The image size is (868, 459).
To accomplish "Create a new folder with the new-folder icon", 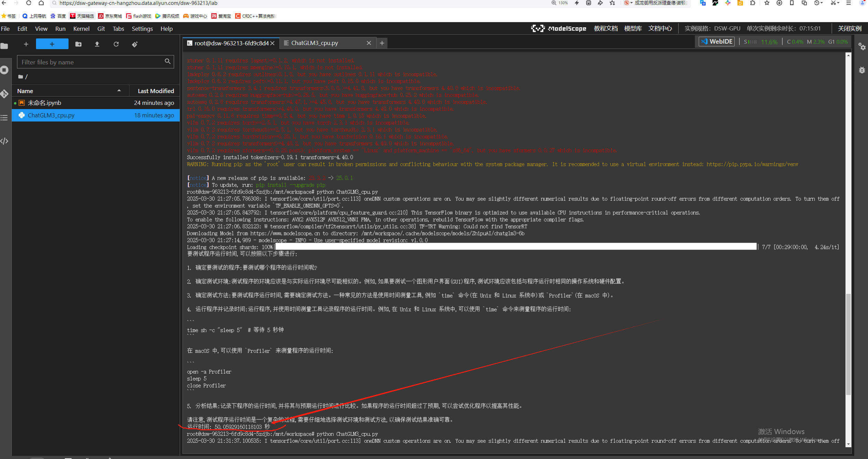I will click(78, 44).
